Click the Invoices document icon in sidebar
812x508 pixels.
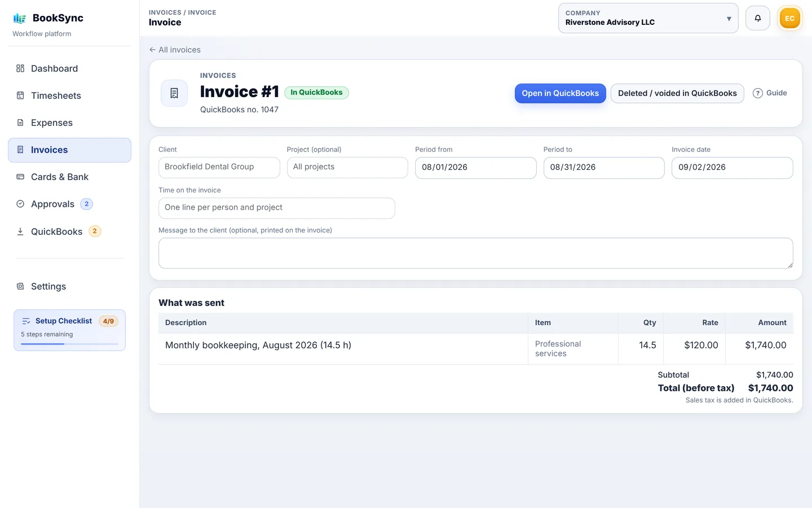(20, 150)
